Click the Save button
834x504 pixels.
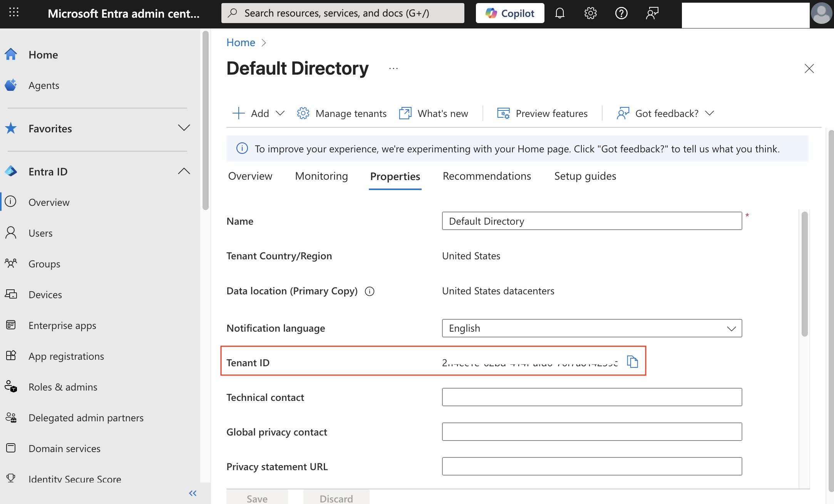click(256, 498)
